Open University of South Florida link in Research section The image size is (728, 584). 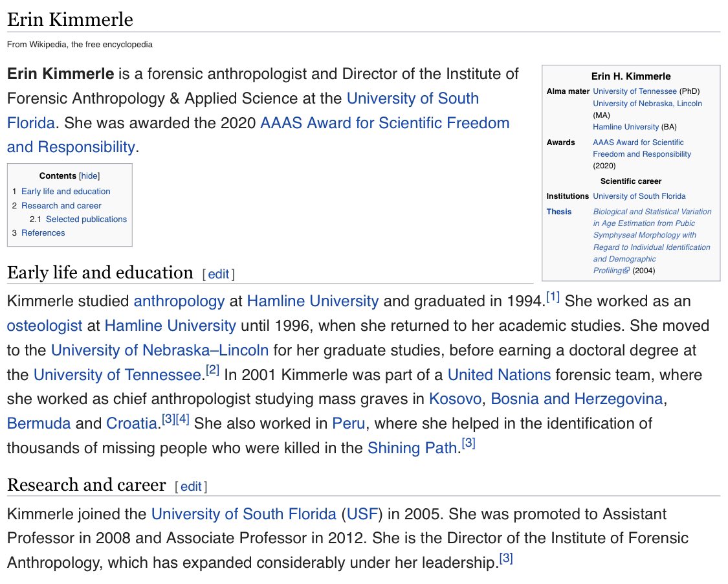pos(244,514)
